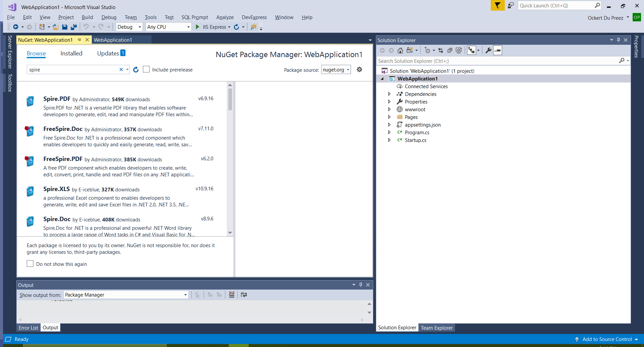Open the Any CPU platform dropdown
This screenshot has height=347, width=644.
[168, 27]
